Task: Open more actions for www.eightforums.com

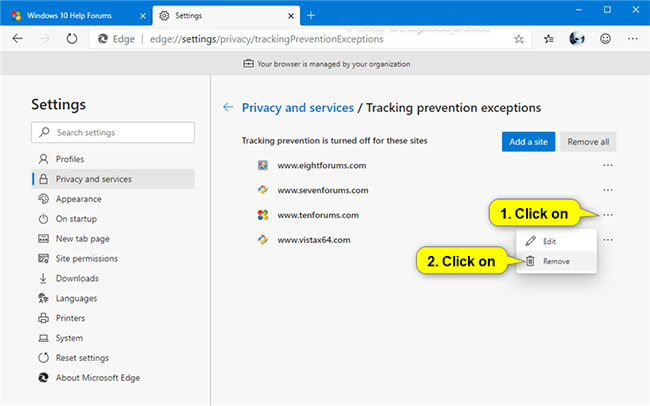Action: [608, 165]
